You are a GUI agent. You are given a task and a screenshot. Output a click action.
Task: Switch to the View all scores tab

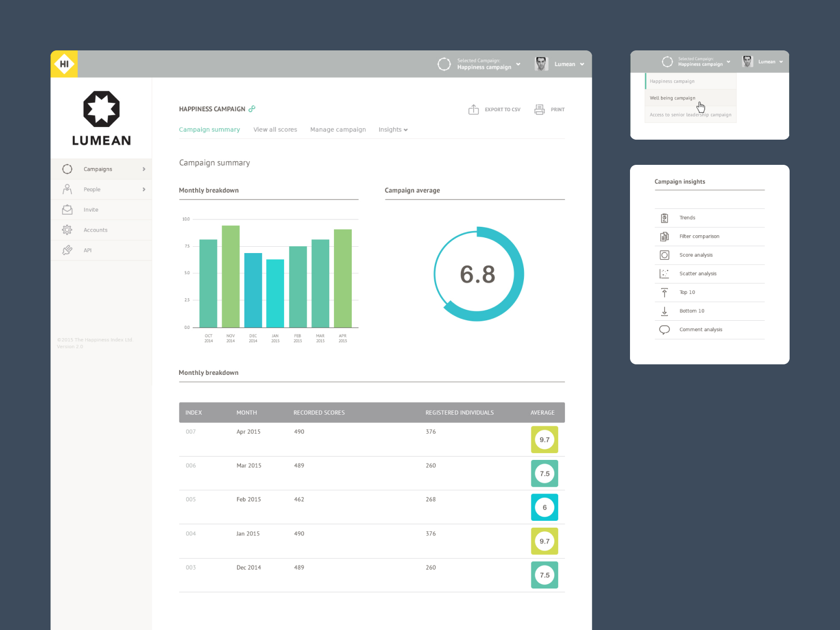[x=275, y=130]
